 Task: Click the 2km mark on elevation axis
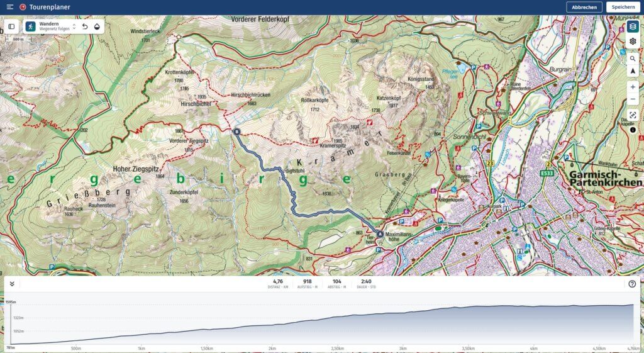tap(272, 349)
